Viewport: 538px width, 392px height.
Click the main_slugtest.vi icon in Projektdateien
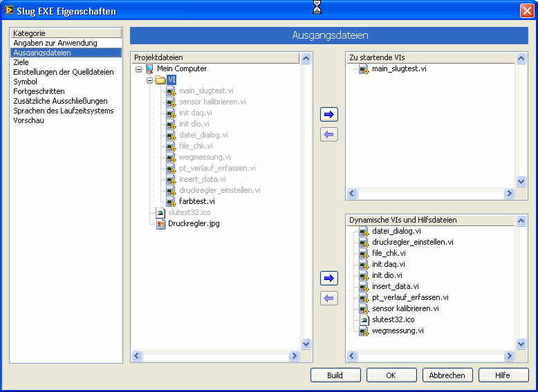tap(171, 91)
